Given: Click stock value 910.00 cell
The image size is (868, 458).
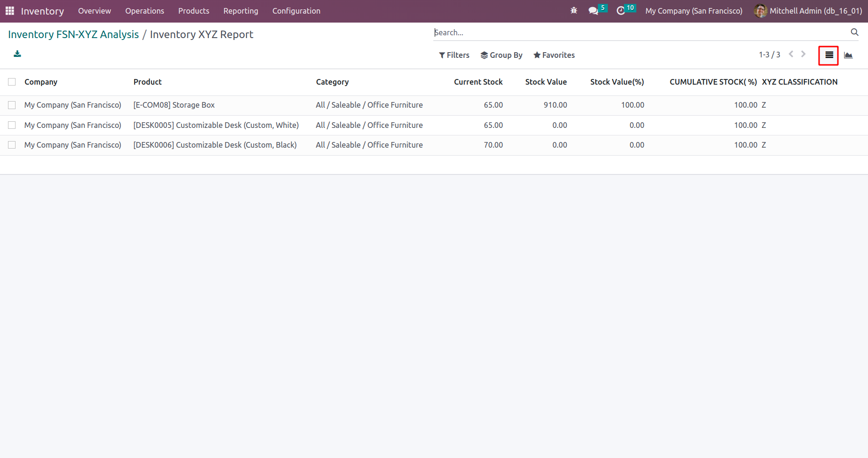Looking at the screenshot, I should coord(555,105).
